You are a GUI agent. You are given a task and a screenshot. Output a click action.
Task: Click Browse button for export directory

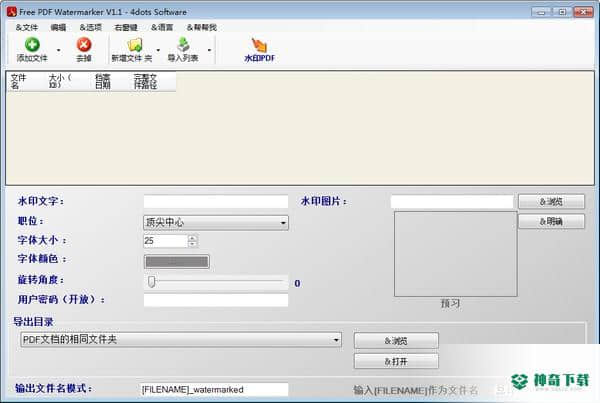click(396, 341)
